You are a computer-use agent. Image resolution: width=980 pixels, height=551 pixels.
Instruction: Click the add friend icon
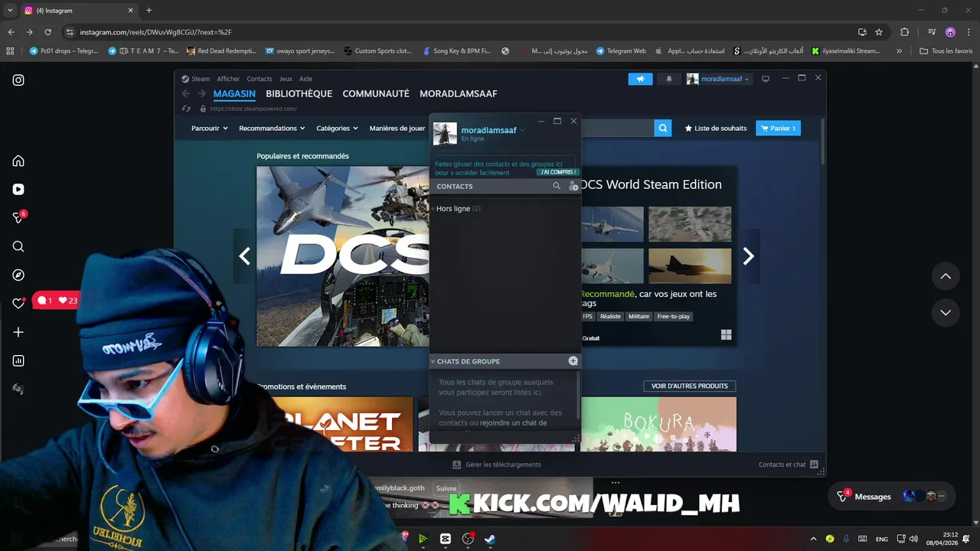(573, 186)
